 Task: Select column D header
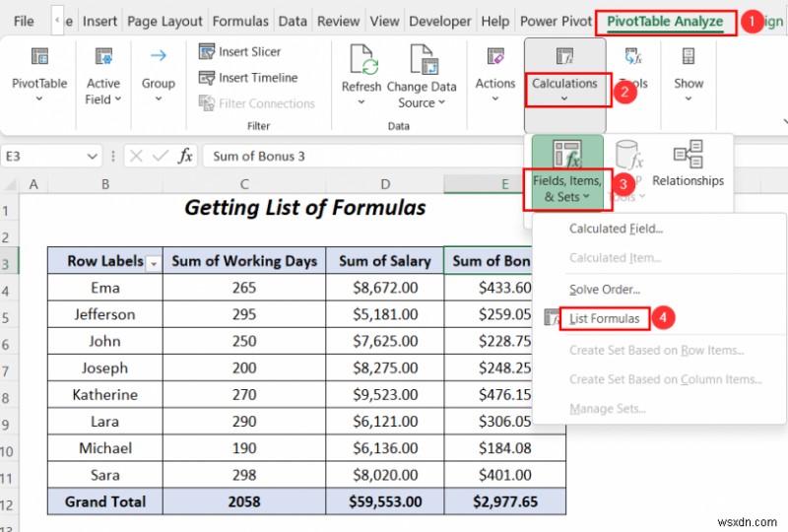385,184
